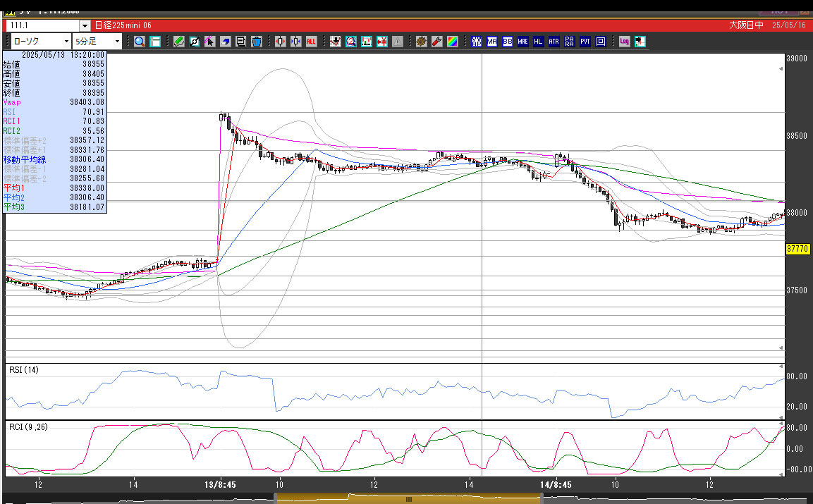Select the green pencil drawing tool
This screenshot has height=504, width=813.
pos(179,42)
